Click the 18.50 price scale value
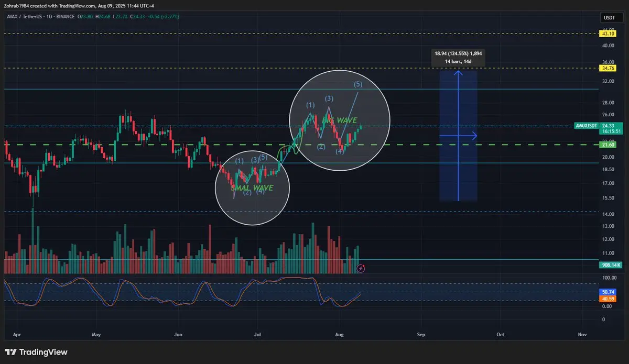629x364 pixels. click(x=608, y=170)
